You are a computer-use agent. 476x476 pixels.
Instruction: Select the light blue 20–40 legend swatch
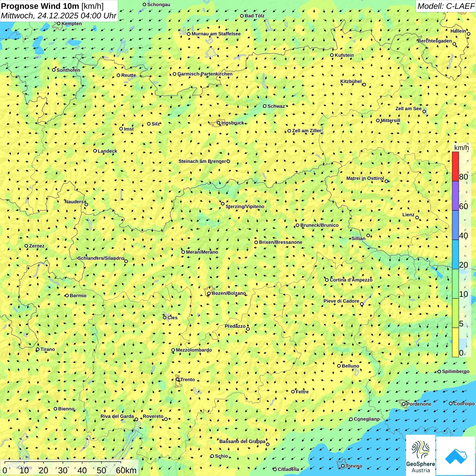point(455,255)
